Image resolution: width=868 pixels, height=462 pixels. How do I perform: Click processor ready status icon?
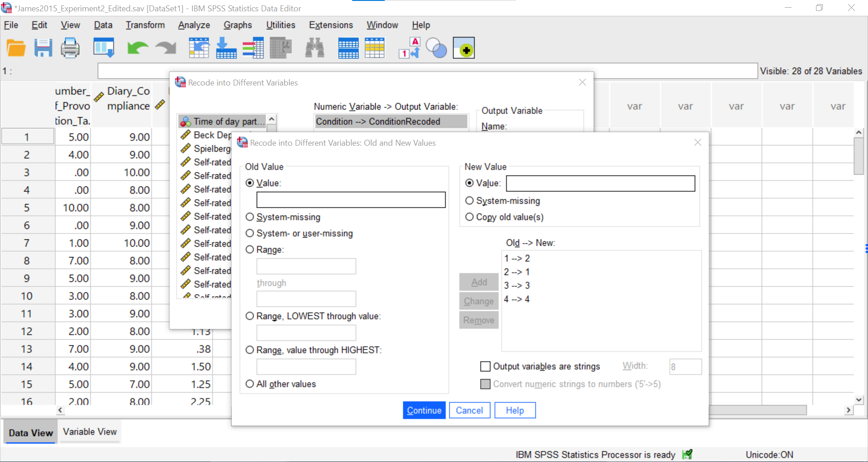pyautogui.click(x=688, y=454)
